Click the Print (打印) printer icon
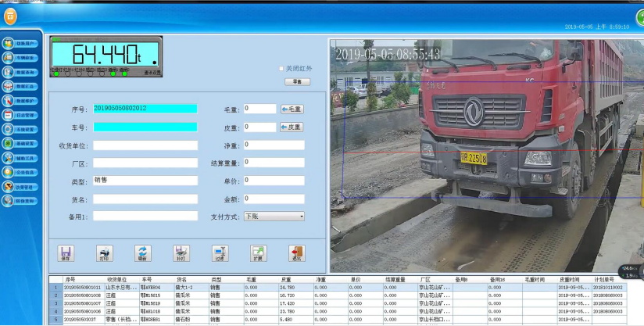The width and height of the screenshot is (644, 326). click(104, 253)
